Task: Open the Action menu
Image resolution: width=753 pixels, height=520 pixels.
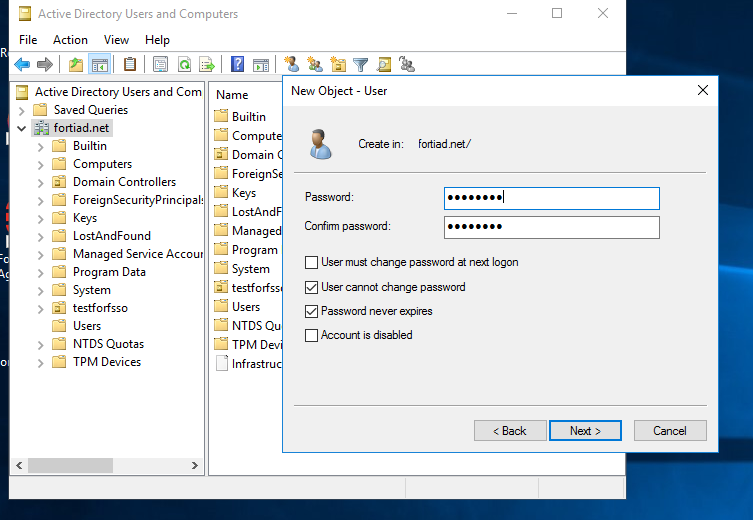Action: pyautogui.click(x=70, y=40)
